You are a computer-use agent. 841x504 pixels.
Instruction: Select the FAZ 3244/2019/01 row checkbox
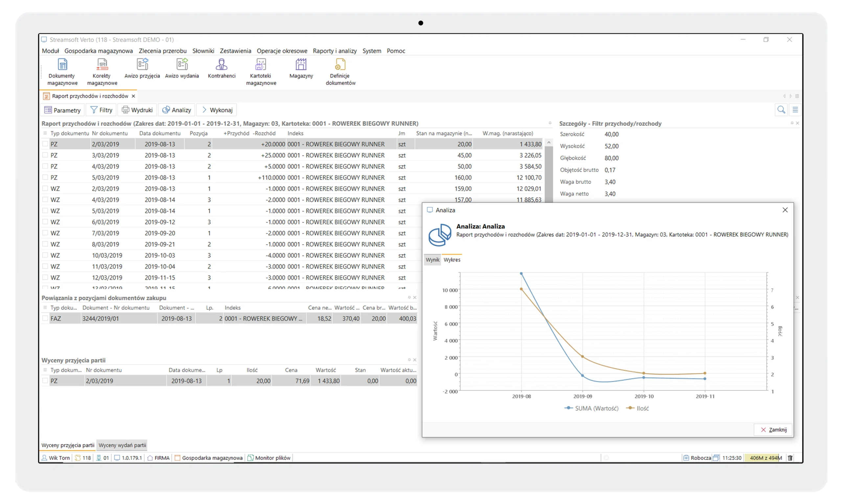(x=45, y=318)
